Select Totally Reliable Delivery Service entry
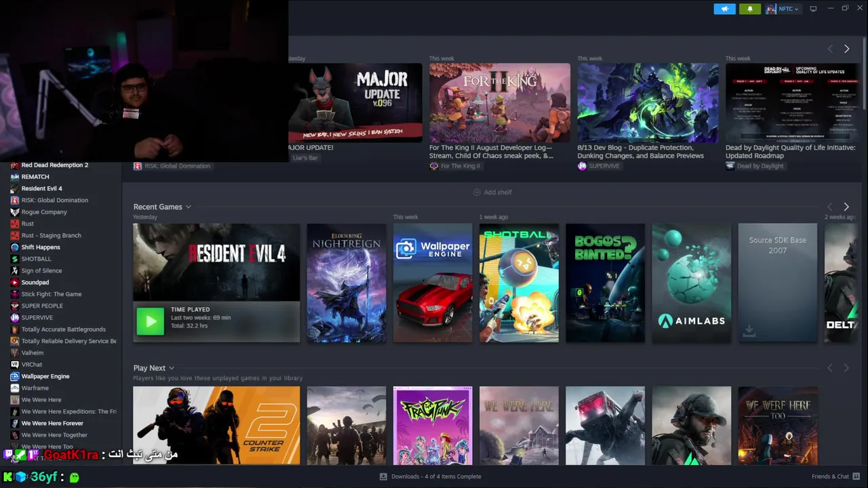868x488 pixels. coord(68,341)
